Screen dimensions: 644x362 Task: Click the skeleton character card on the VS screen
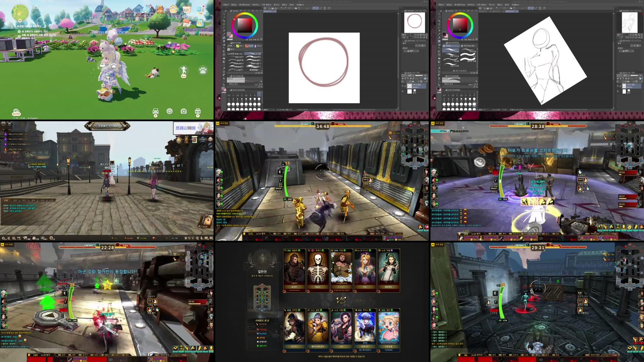pyautogui.click(x=318, y=271)
